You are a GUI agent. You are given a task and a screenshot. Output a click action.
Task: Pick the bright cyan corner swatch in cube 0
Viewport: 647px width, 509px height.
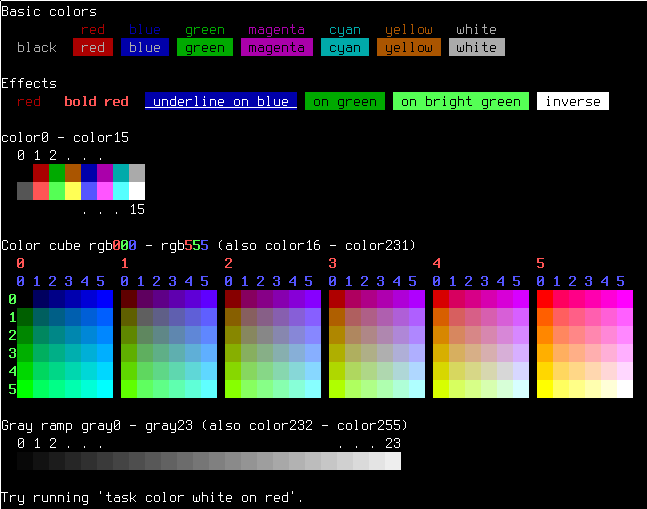(x=105, y=389)
